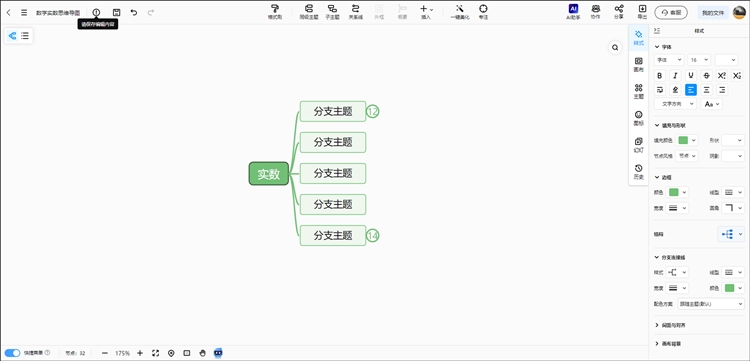This screenshot has height=361, width=750.
Task: Insert a relationship line
Action: [x=355, y=12]
